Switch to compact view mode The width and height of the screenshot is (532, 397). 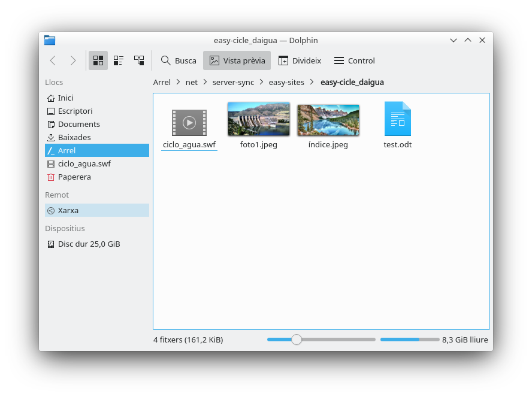pos(119,60)
